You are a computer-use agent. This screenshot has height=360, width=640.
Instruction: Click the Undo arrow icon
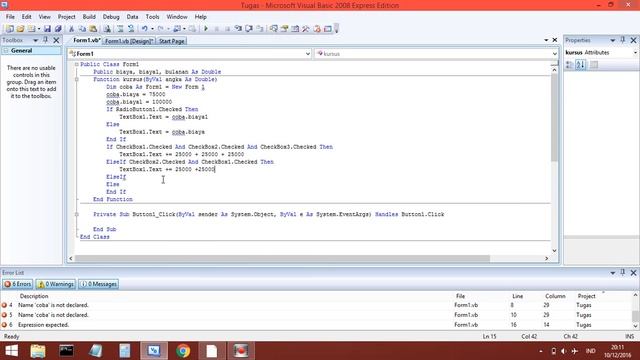coord(144,29)
